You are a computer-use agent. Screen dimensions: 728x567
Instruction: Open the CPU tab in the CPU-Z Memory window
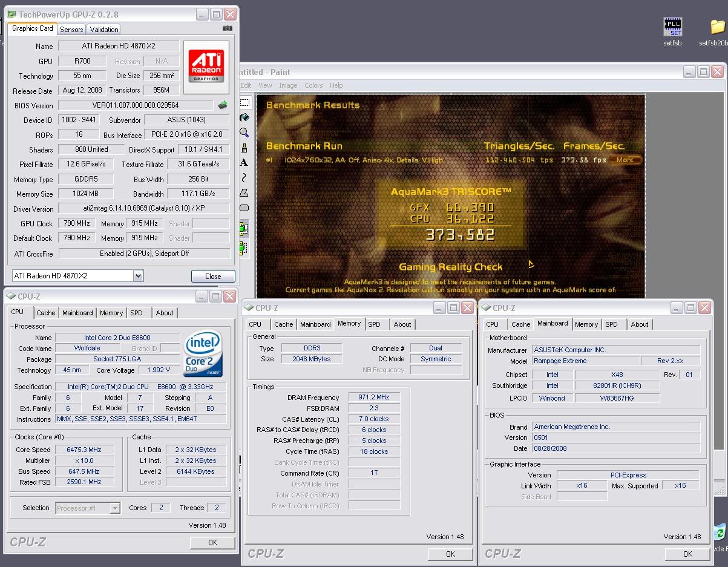pyautogui.click(x=255, y=324)
